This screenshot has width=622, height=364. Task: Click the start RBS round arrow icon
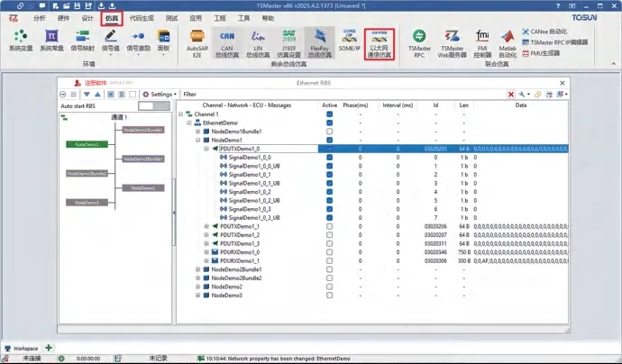coord(63,95)
